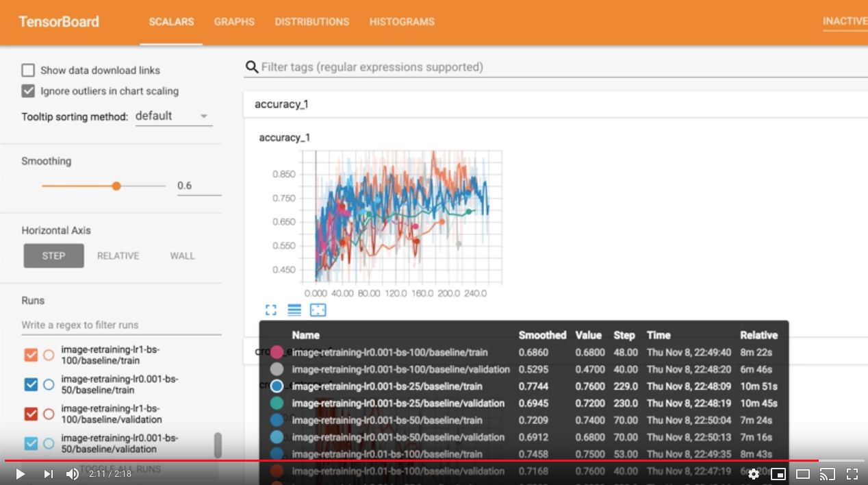Screen dimensions: 868x485
Task: Switch to the HISTOGRAMS tab
Action: 402,22
